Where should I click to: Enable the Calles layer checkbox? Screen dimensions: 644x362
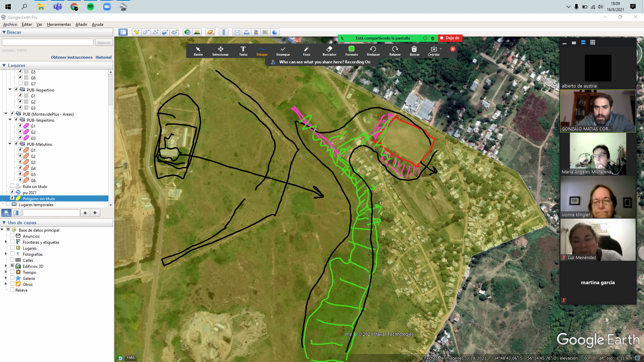point(12,260)
